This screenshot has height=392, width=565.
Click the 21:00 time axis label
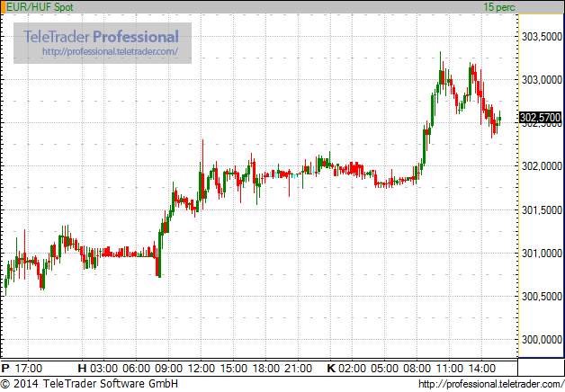click(299, 369)
